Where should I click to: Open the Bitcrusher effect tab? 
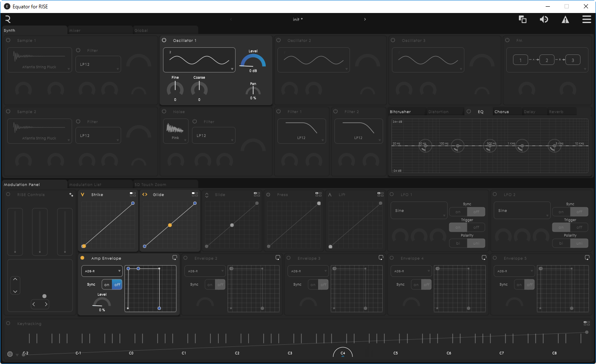(x=400, y=112)
